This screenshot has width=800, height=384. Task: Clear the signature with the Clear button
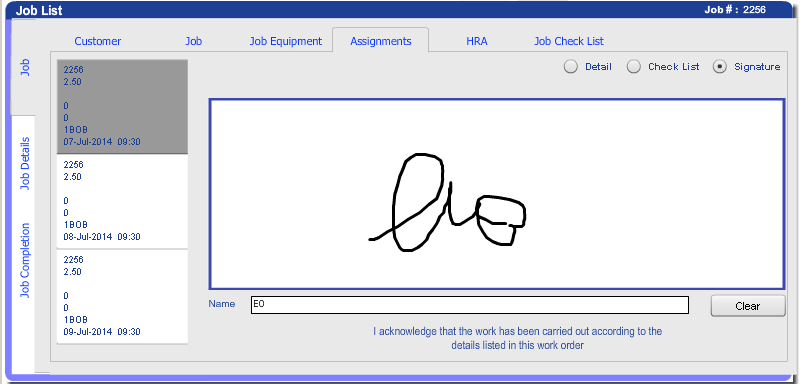(x=748, y=306)
